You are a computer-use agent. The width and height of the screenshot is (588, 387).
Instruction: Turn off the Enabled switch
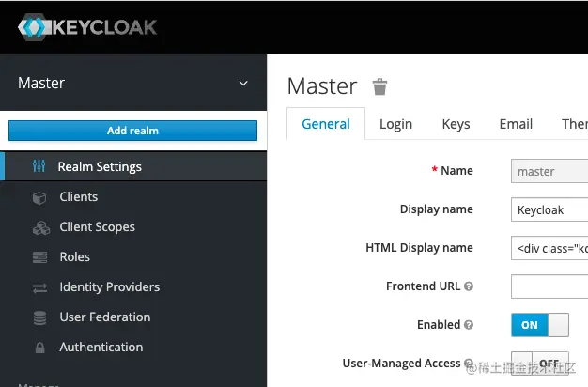[539, 325]
